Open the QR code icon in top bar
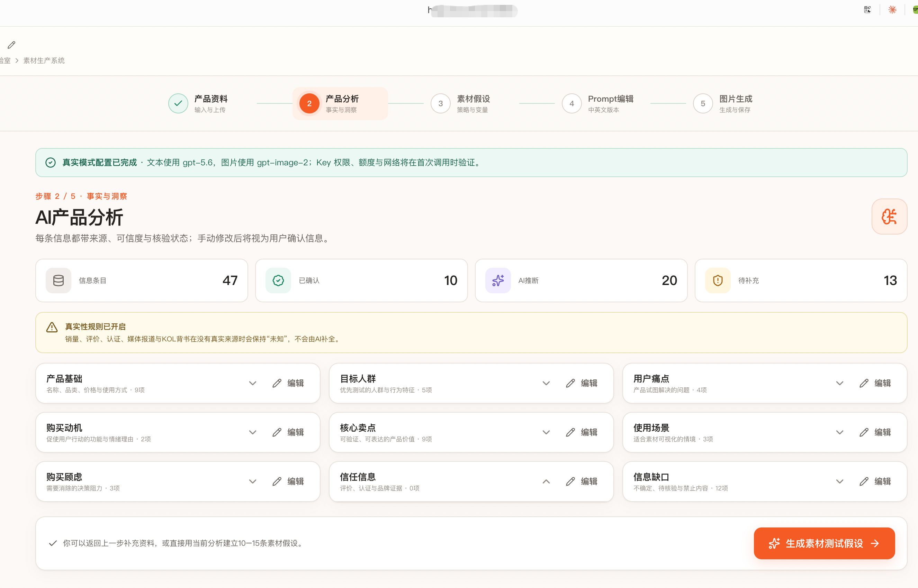Image resolution: width=918 pixels, height=588 pixels. (x=867, y=10)
